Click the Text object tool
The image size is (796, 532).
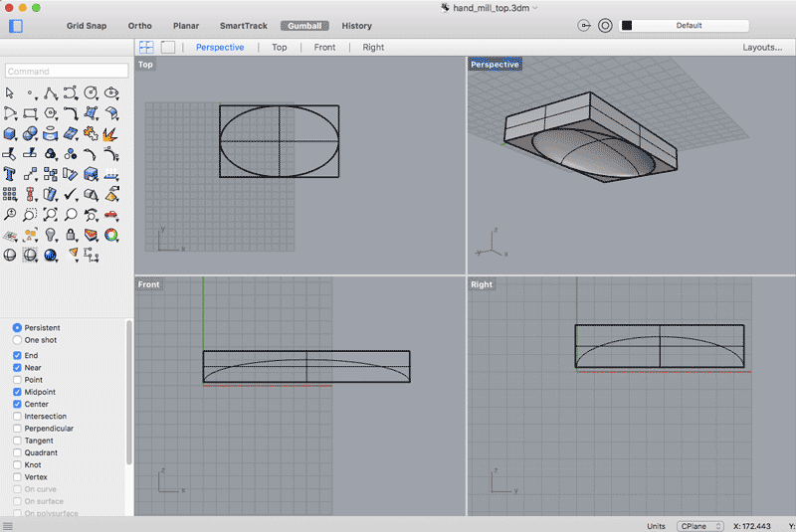10,174
